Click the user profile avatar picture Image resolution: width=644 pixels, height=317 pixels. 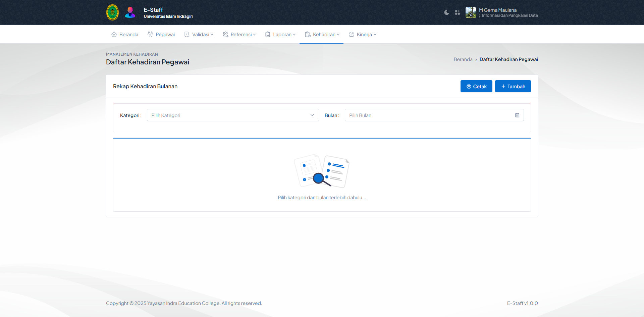(x=471, y=12)
